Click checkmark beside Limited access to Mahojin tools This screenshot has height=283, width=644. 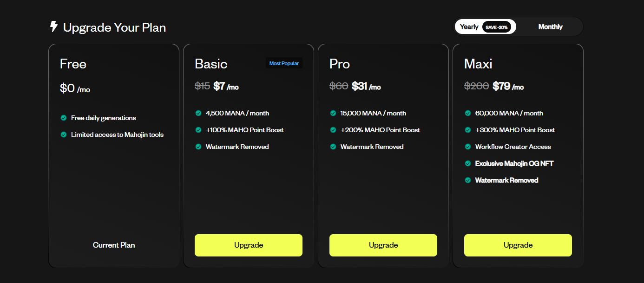pyautogui.click(x=64, y=135)
